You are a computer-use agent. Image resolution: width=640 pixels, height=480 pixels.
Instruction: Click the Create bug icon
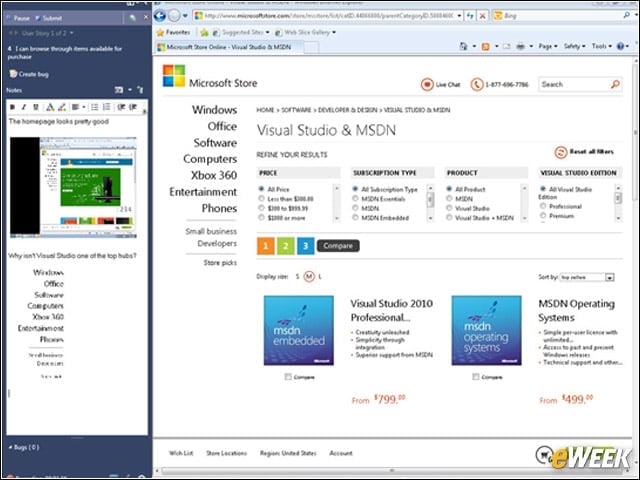pos(13,74)
